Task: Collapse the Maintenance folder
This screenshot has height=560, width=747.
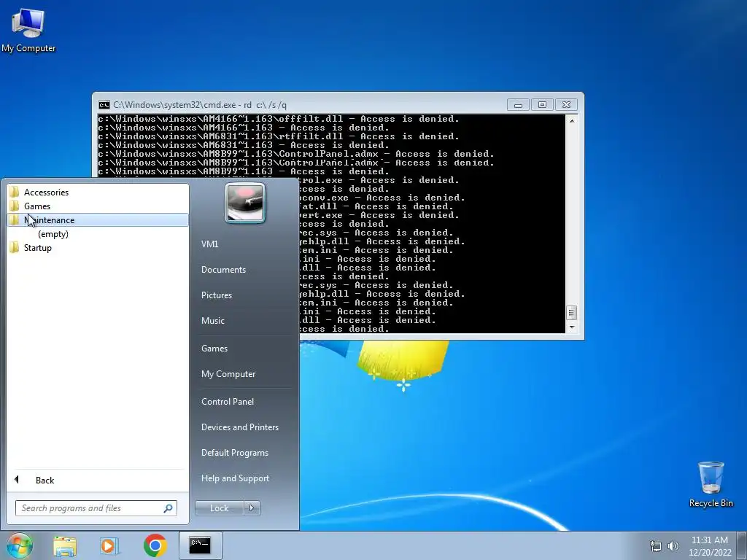Action: [98, 220]
